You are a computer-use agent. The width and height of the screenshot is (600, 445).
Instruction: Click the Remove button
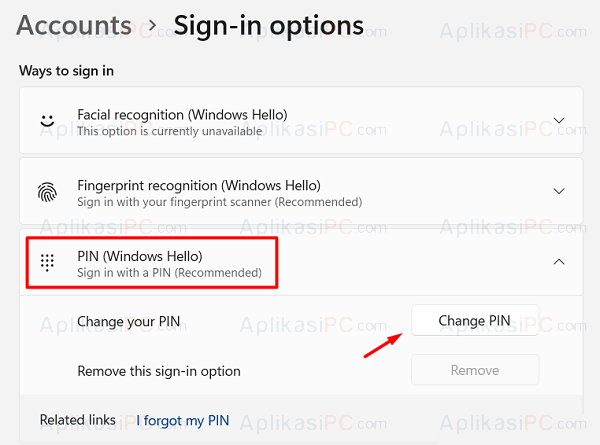click(x=475, y=370)
